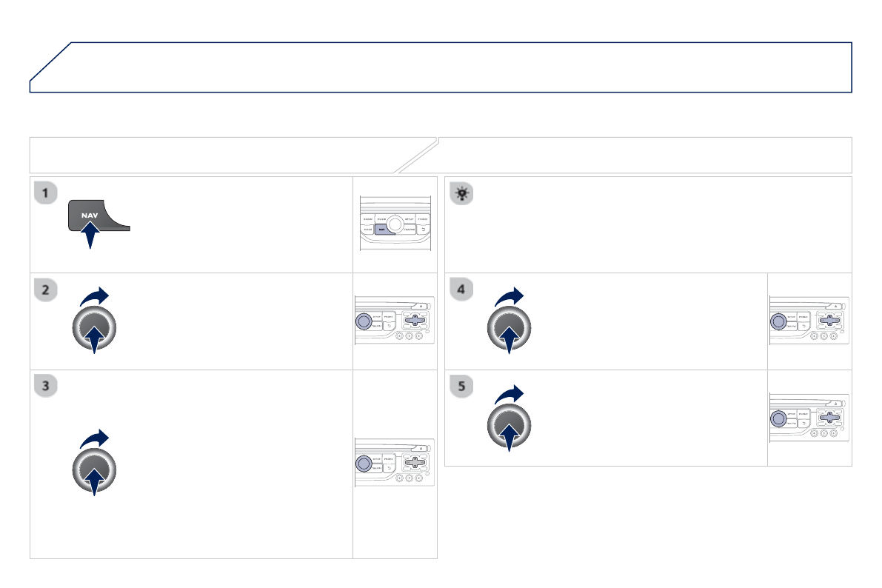Click the step 5 number badge
The image size is (882, 588).
point(461,386)
